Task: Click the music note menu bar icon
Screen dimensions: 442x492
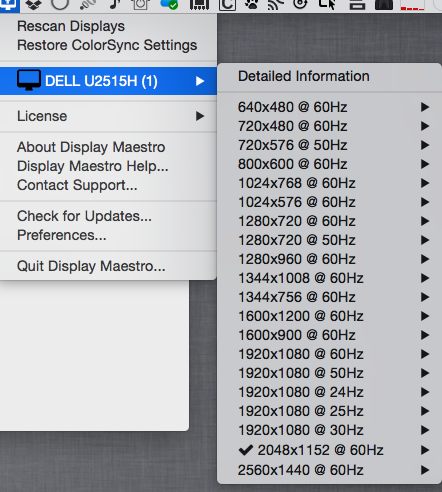Action: [115, 4]
